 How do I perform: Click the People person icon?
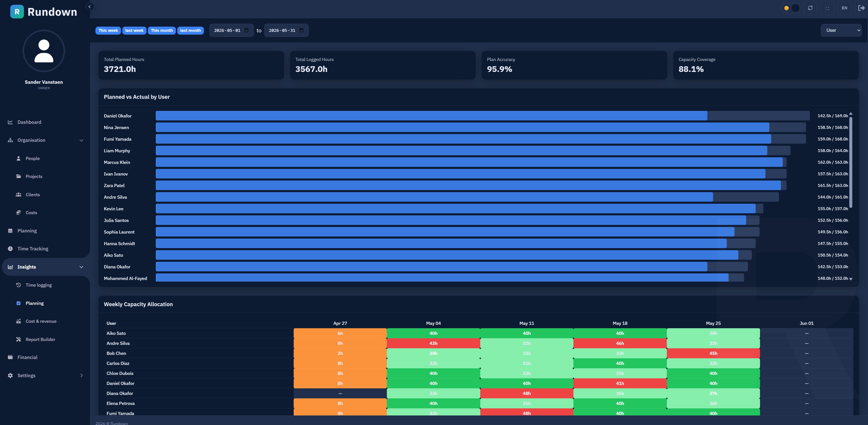(18, 159)
